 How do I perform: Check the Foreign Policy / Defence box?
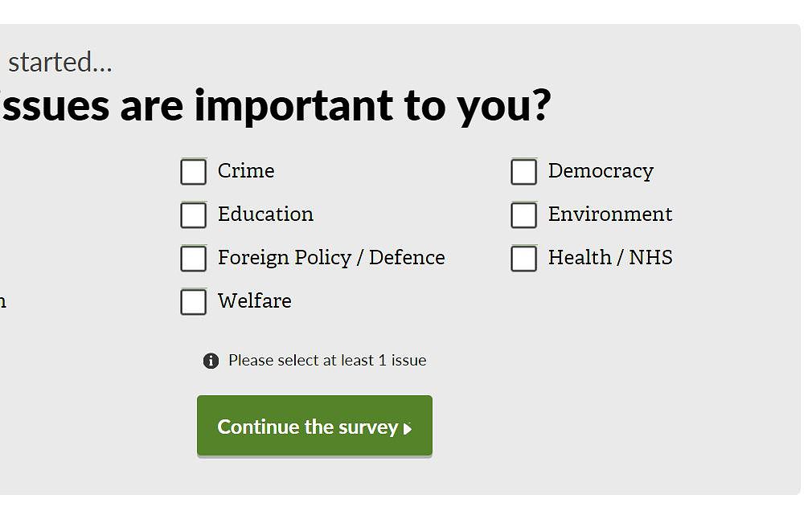click(194, 259)
